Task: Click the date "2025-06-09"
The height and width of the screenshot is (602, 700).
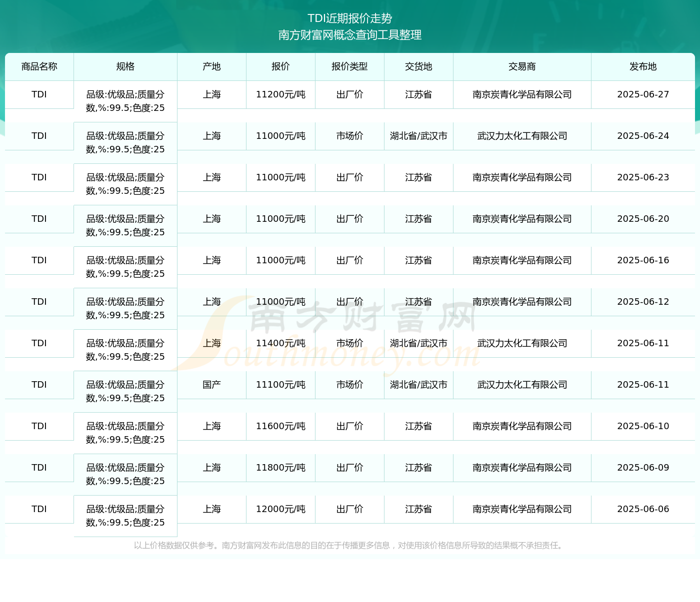Action: pyautogui.click(x=643, y=468)
